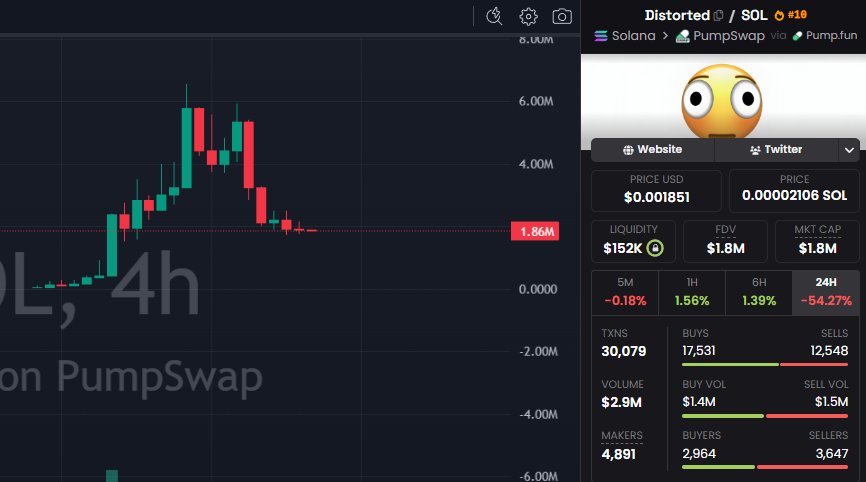This screenshot has width=866, height=482.
Task: Take a chart snapshot with camera icon
Action: click(x=562, y=16)
